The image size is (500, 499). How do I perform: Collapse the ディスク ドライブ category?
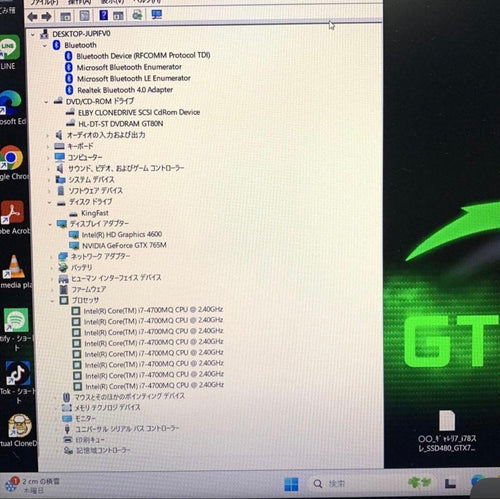click(x=49, y=202)
